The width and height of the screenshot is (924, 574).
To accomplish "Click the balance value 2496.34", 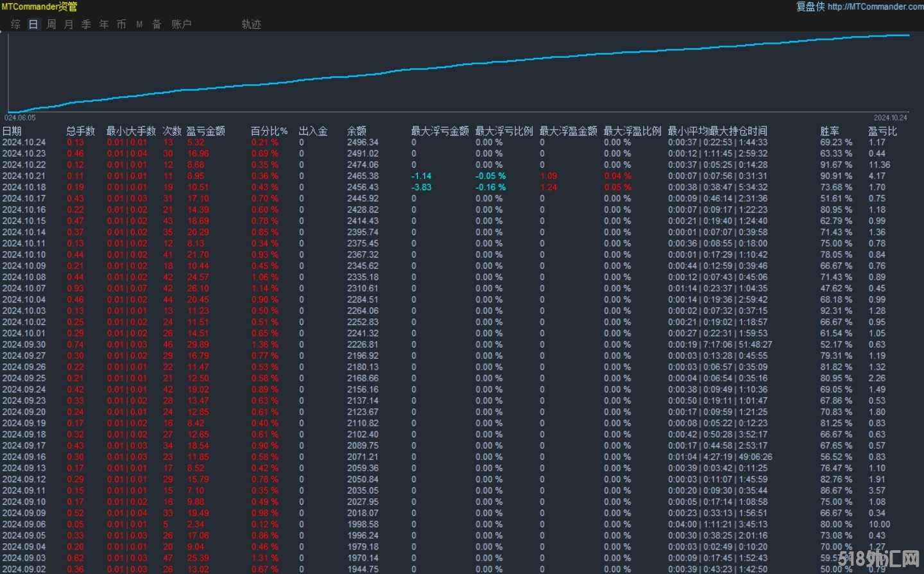I will coord(363,143).
